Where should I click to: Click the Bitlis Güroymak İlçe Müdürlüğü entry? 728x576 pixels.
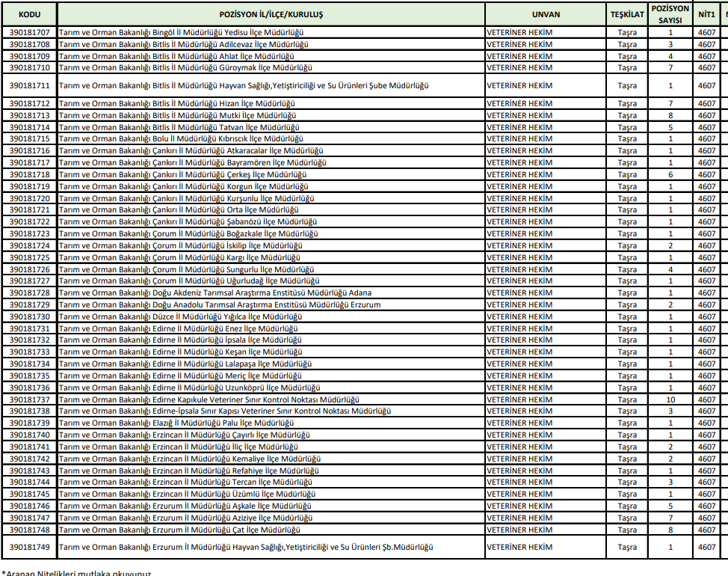(185, 68)
